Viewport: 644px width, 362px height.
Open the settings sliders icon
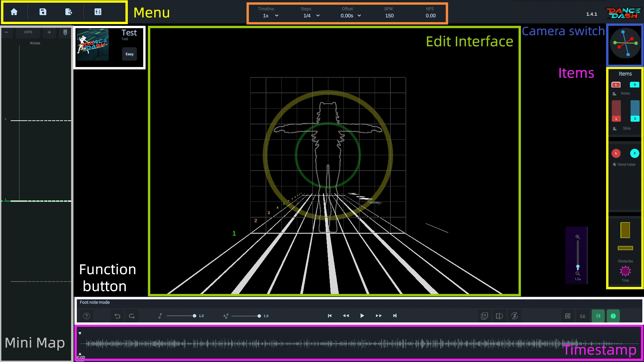[x=98, y=12]
